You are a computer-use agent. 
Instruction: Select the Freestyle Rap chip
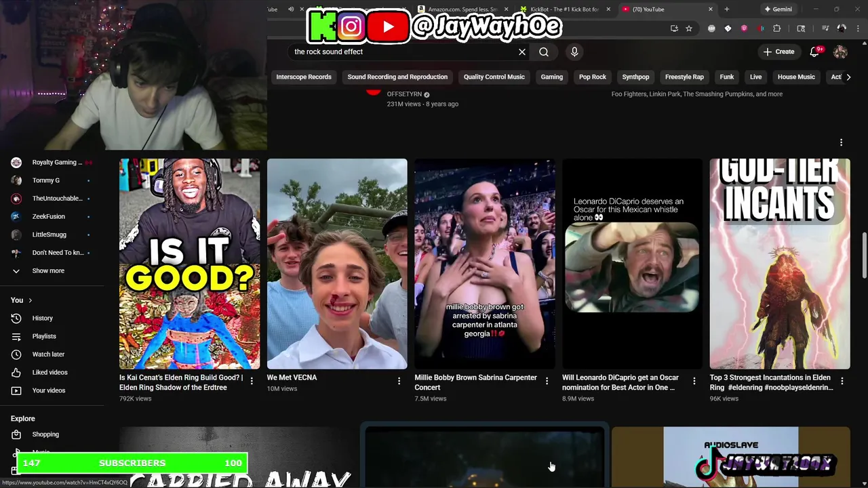point(684,77)
